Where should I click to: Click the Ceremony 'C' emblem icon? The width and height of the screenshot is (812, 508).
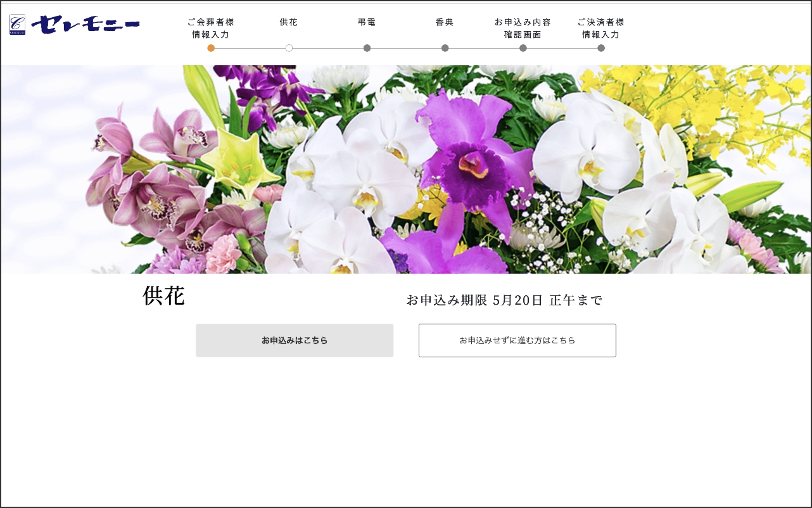click(18, 25)
